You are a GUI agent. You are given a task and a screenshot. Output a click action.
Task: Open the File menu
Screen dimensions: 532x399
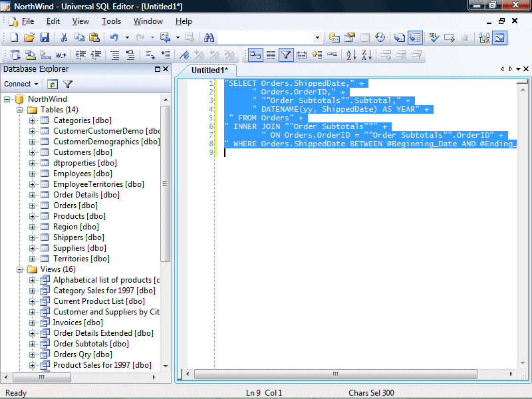pyautogui.click(x=28, y=21)
